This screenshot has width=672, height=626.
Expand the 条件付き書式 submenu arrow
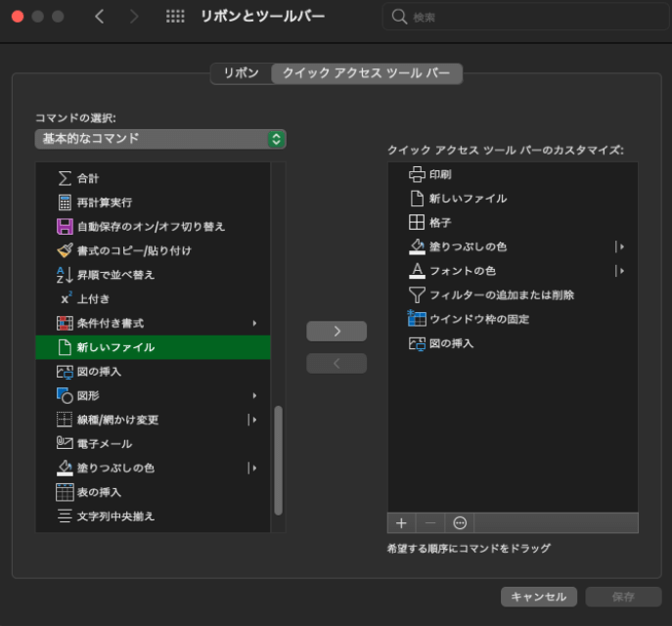[254, 323]
